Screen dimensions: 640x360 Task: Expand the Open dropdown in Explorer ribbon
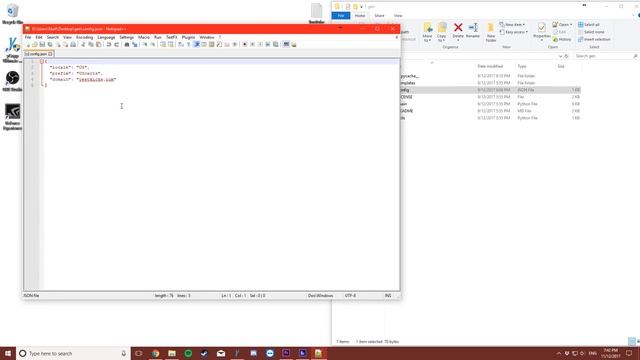[x=571, y=24]
